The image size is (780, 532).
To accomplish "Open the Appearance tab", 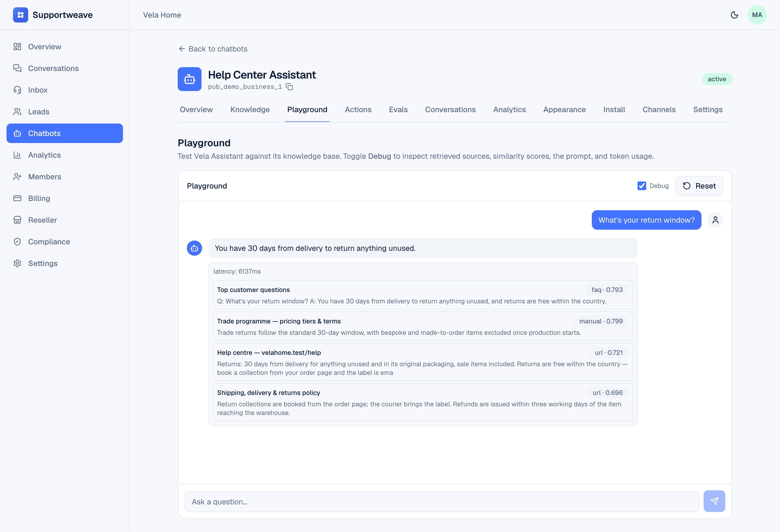I will pos(564,110).
